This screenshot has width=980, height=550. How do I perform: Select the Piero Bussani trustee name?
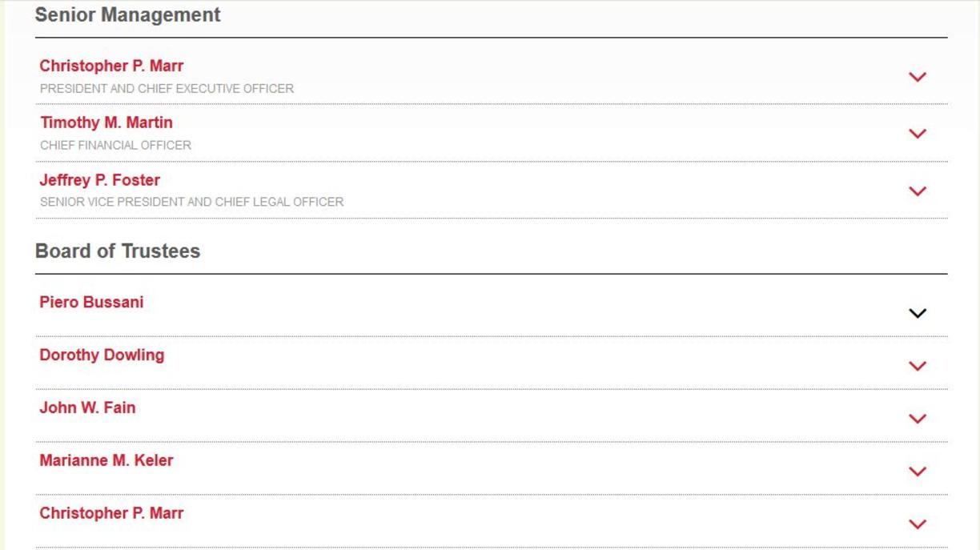tap(91, 302)
